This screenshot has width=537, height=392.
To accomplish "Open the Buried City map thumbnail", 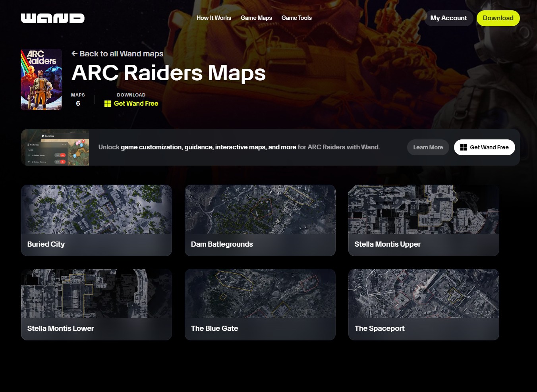I will point(97,209).
